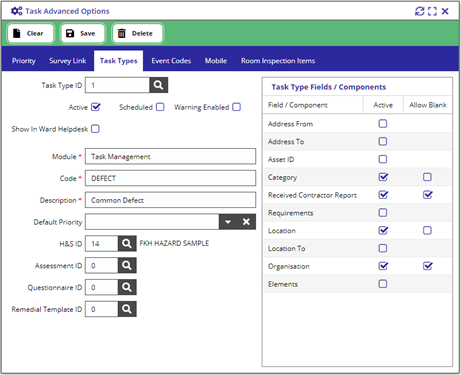Tick Active for Asset ID field
The image size is (461, 375).
pyautogui.click(x=383, y=159)
